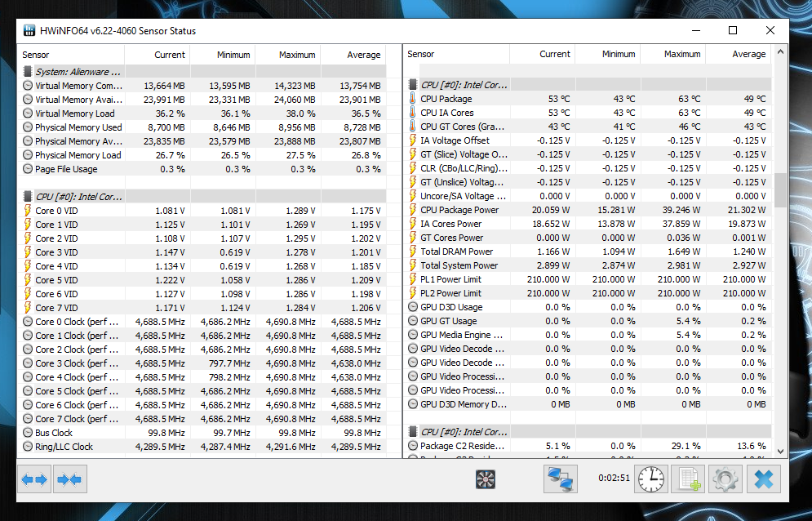Click the Page File Usage circle icon

point(28,168)
